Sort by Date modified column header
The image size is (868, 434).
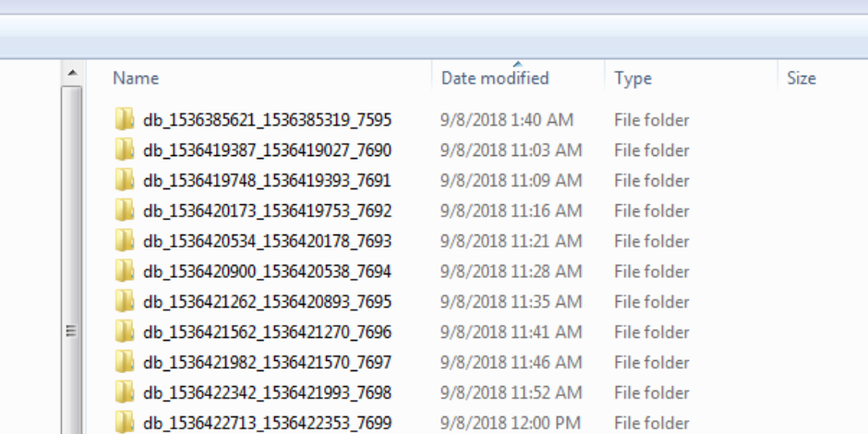pos(518,78)
